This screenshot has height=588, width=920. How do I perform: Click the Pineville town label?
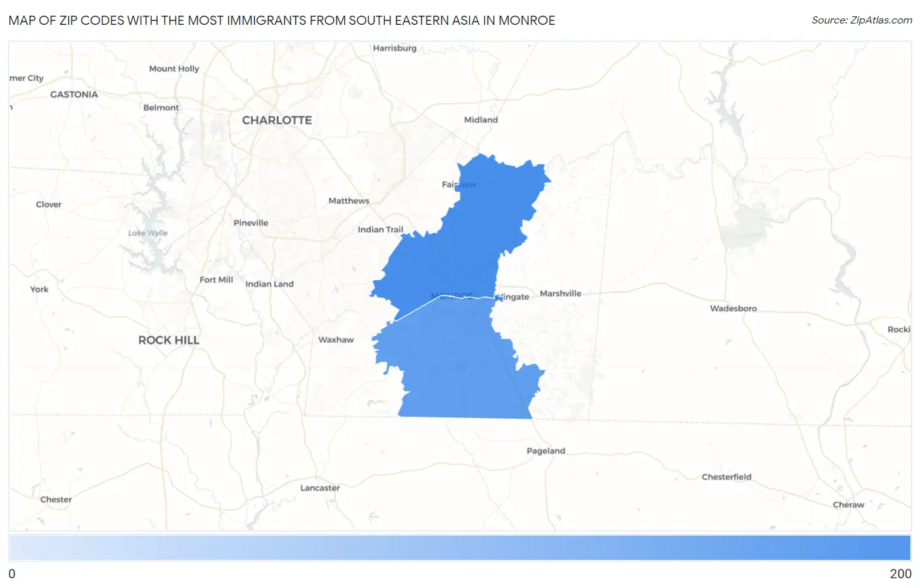tap(251, 222)
